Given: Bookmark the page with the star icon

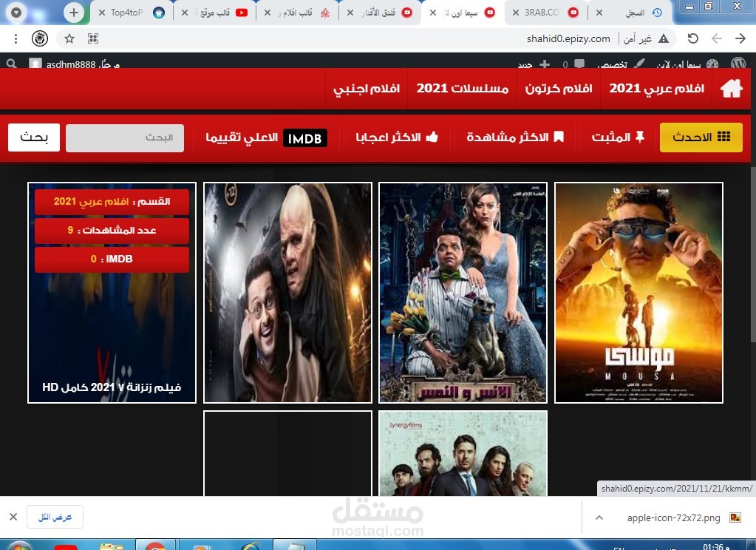Looking at the screenshot, I should 69,38.
